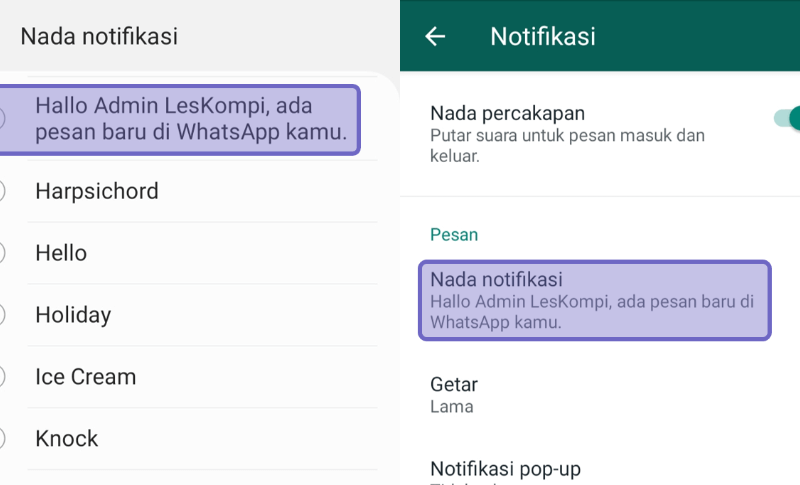The height and width of the screenshot is (485, 800).
Task: Click the Notifikasi header title
Action: [543, 37]
